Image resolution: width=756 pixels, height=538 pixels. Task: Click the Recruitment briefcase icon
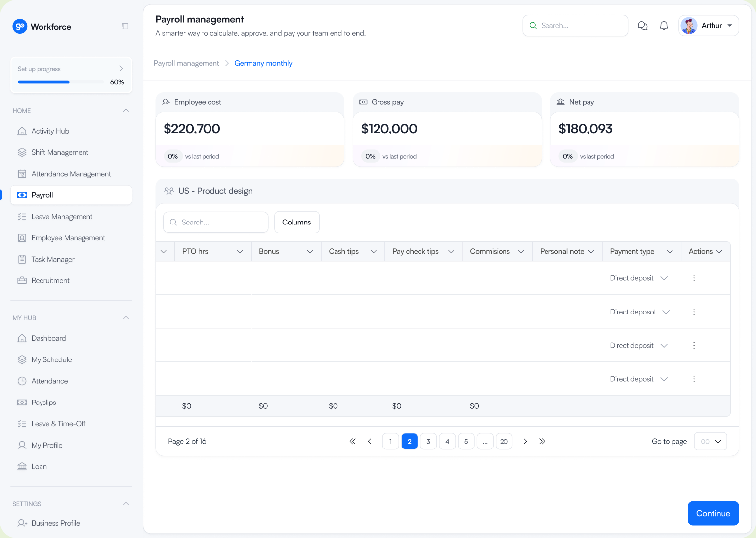coord(22,280)
